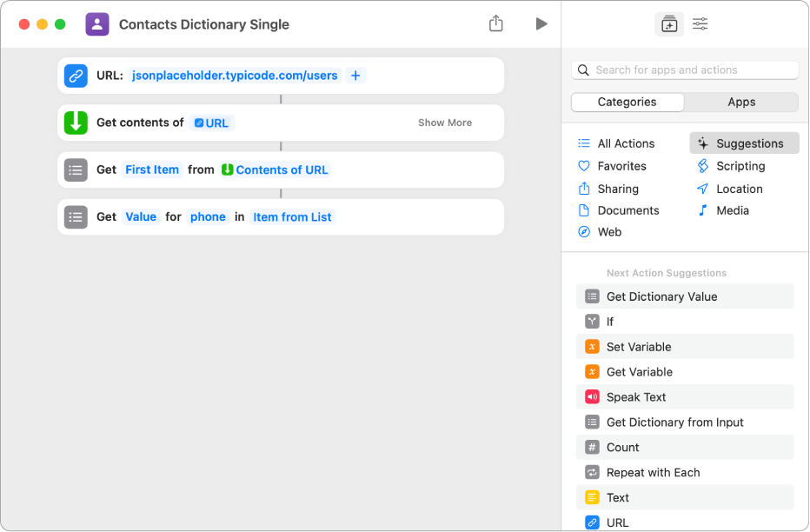
Task: Switch to the Categories tab
Action: pyautogui.click(x=627, y=102)
